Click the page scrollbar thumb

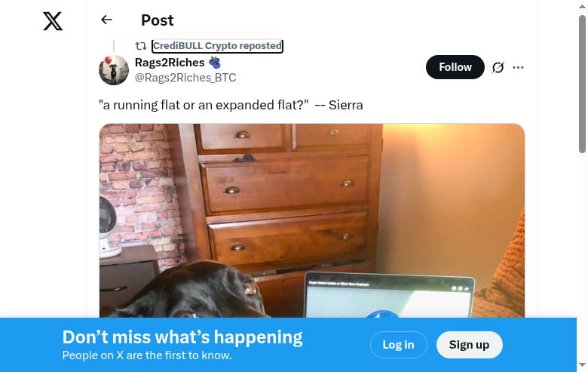[x=582, y=84]
